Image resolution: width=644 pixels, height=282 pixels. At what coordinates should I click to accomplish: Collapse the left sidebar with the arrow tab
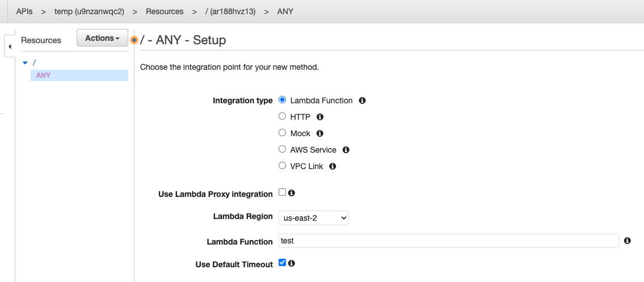point(10,46)
